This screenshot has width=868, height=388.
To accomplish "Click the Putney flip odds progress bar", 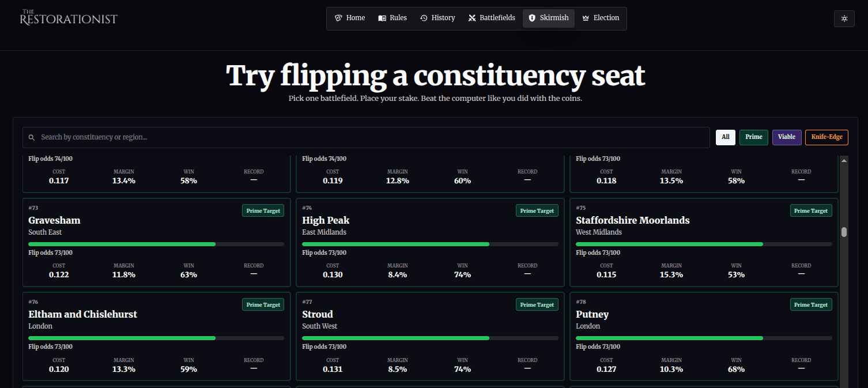I will tap(704, 338).
